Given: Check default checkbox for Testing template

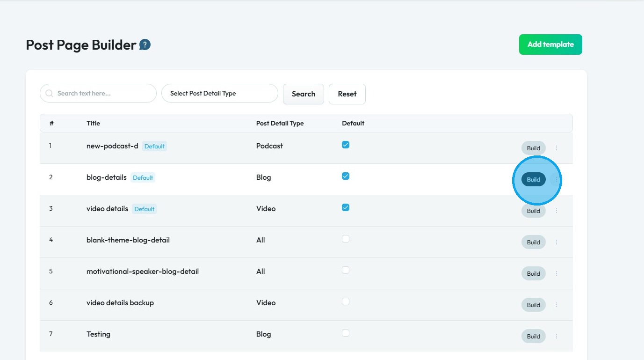Looking at the screenshot, I should tap(346, 333).
